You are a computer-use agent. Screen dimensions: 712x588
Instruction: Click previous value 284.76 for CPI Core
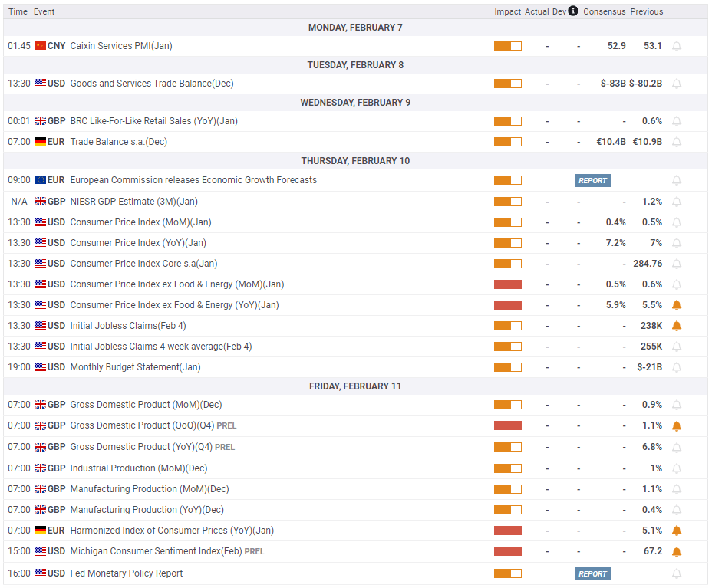point(648,264)
